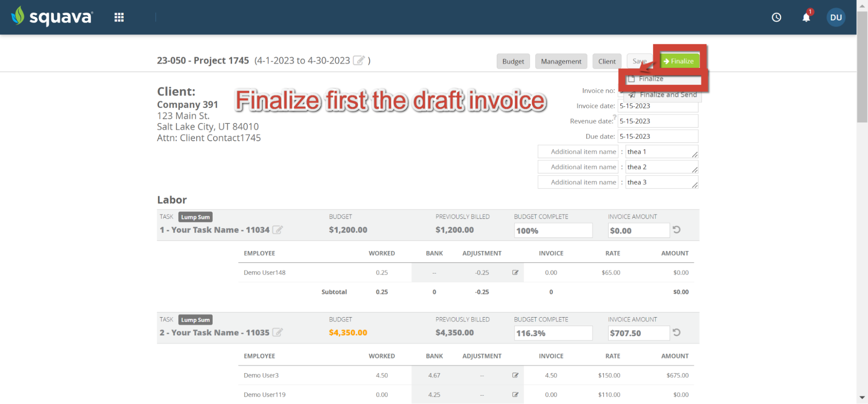Edit budget complete 116.3% field
Screen dimensions: 868x404
pos(553,333)
